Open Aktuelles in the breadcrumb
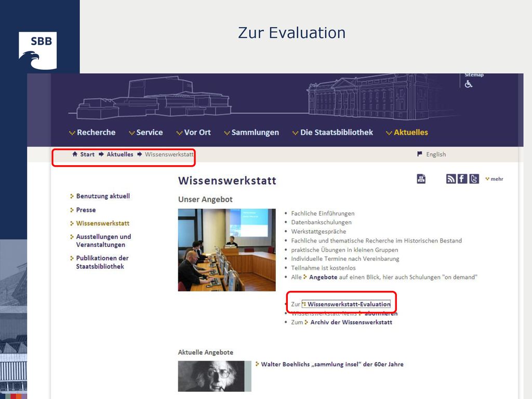Image resolution: width=532 pixels, height=399 pixels. click(120, 154)
